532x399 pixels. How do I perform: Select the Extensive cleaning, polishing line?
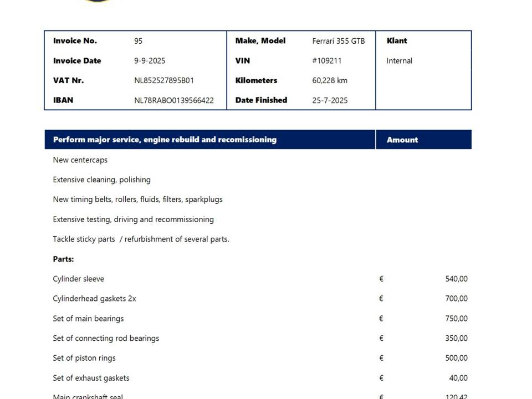(102, 180)
